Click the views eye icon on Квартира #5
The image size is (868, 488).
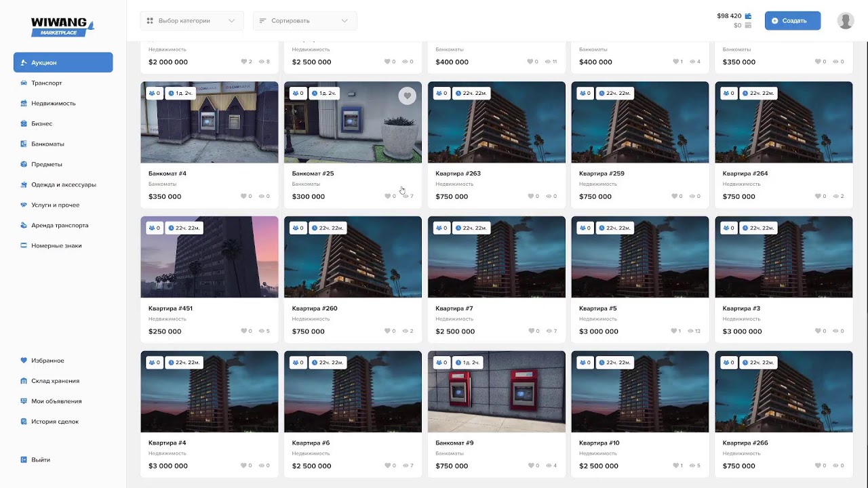click(691, 331)
